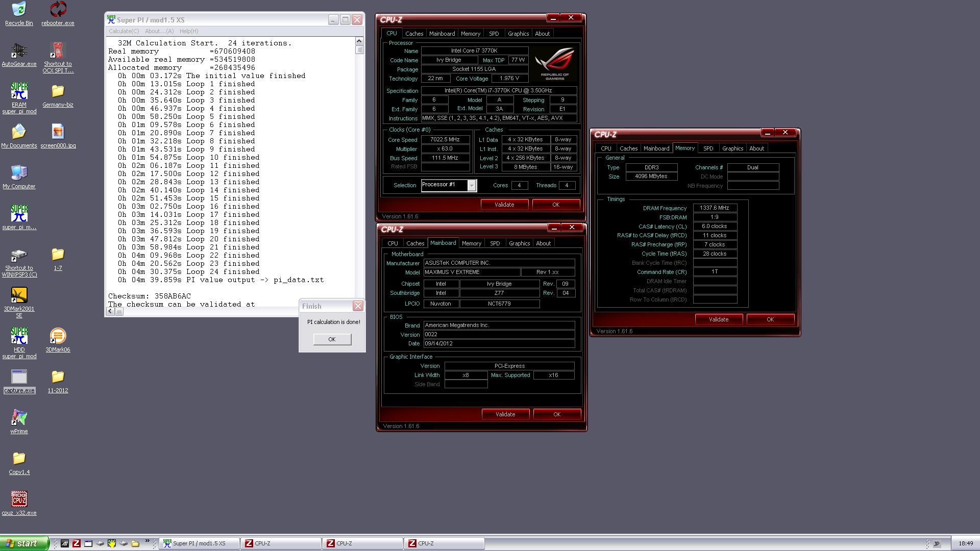
Task: Open Help(H) menu in Super PI
Action: [189, 31]
